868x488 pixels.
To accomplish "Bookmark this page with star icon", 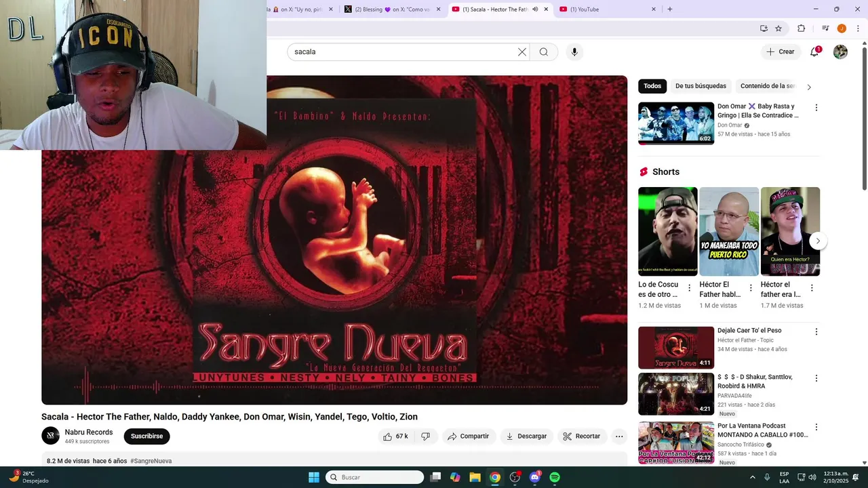I will click(778, 28).
